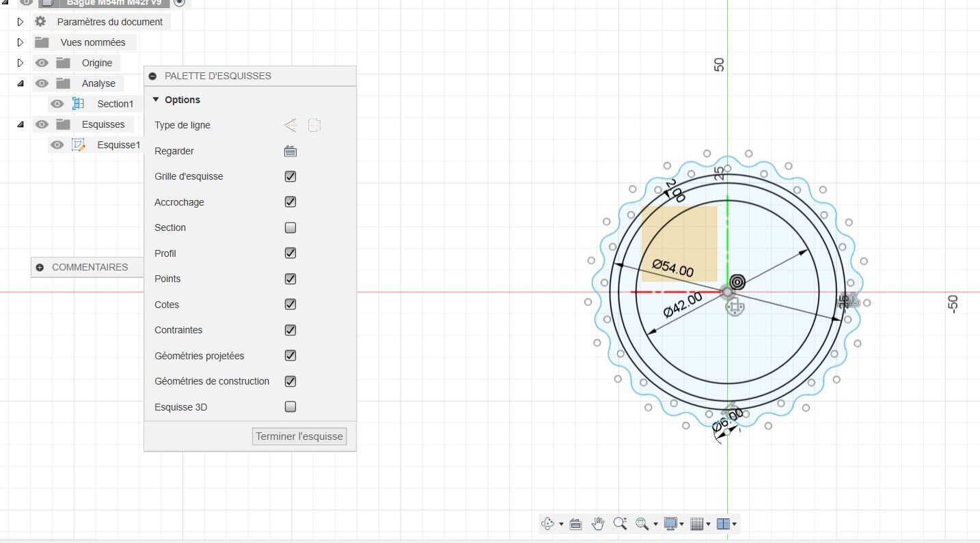Activate the Pan hand tool
The width and height of the screenshot is (980, 543).
pyautogui.click(x=598, y=524)
